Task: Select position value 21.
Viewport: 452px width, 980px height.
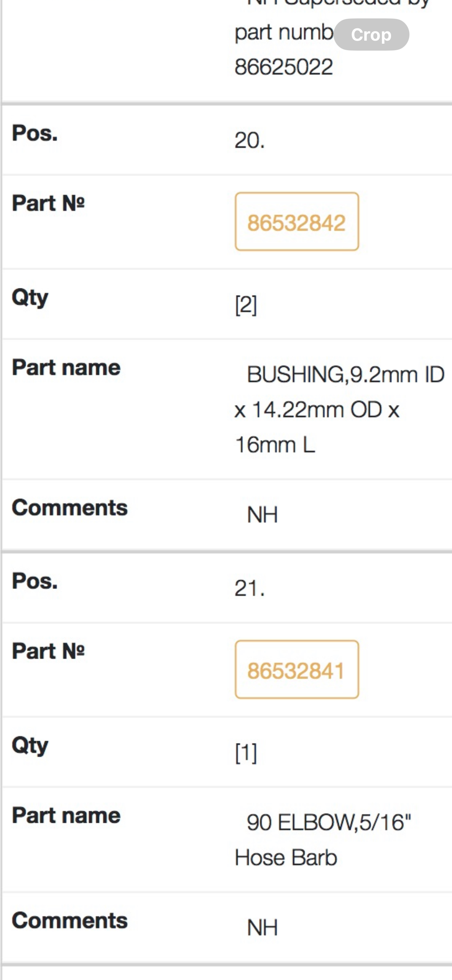Action: tap(250, 588)
